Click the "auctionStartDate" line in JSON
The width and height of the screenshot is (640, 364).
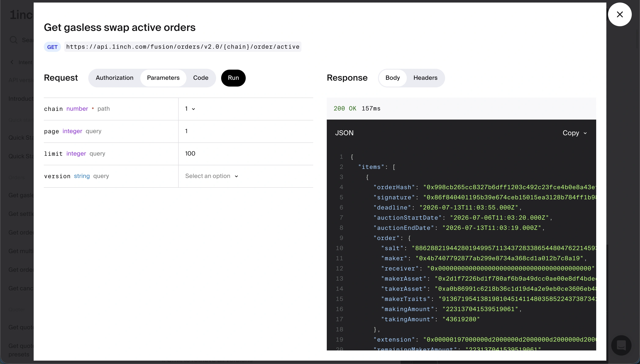[463, 218]
